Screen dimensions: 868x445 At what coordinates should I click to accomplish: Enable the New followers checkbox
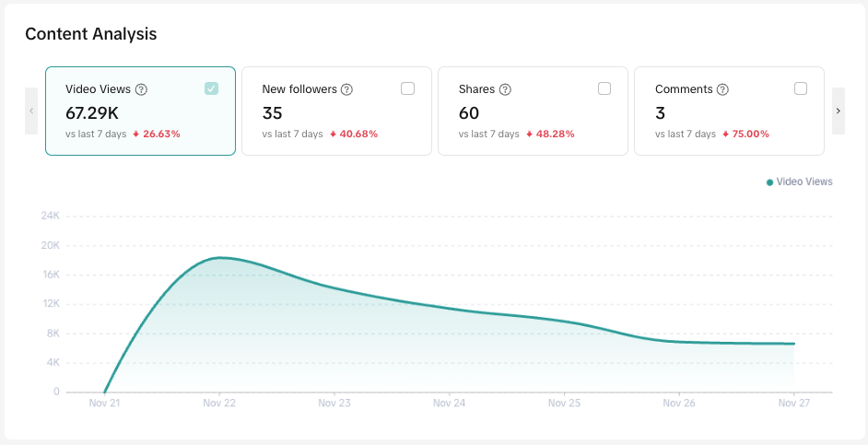407,88
